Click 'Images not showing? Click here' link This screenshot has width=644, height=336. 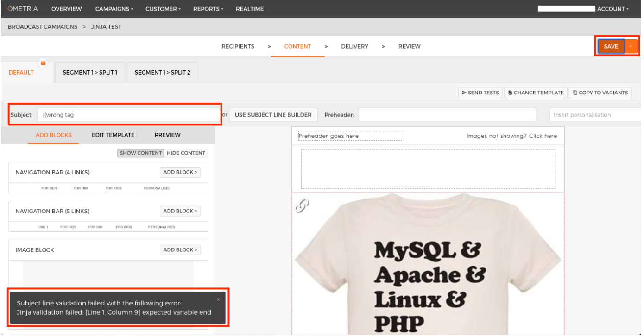click(511, 136)
